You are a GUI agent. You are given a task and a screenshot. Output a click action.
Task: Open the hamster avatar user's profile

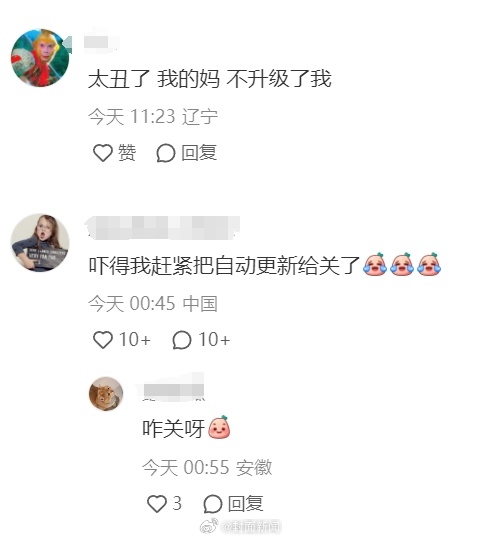[x=106, y=394]
